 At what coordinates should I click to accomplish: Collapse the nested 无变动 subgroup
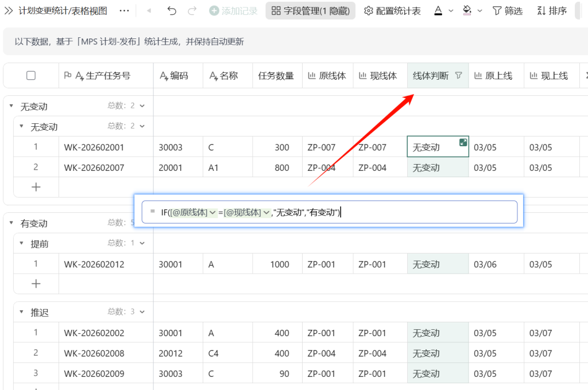(x=21, y=127)
